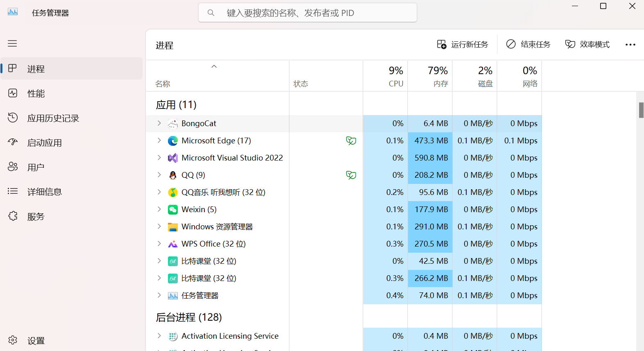Expand Activation Licensing Service row
This screenshot has width=644, height=351.
click(159, 336)
